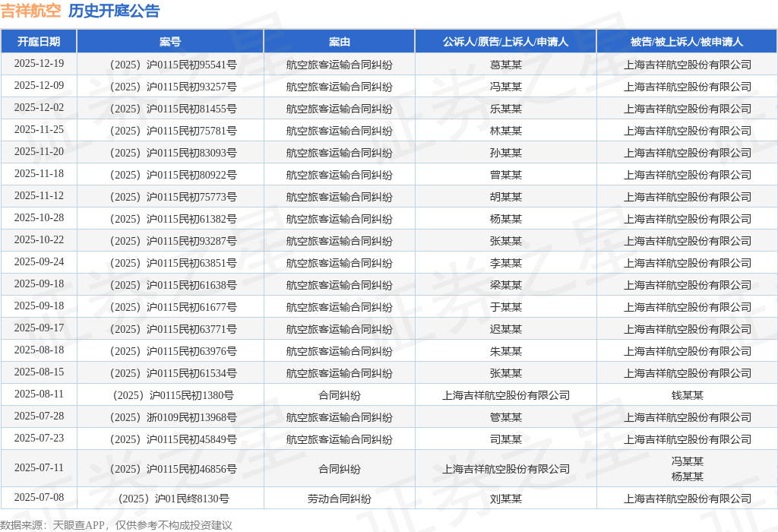This screenshot has width=778, height=532.
Task: Select case number 沪0115民初61638号
Action: pos(173,285)
